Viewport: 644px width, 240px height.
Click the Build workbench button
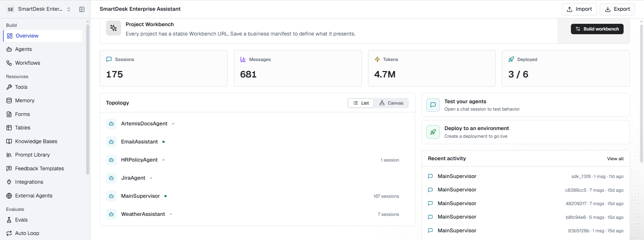597,29
